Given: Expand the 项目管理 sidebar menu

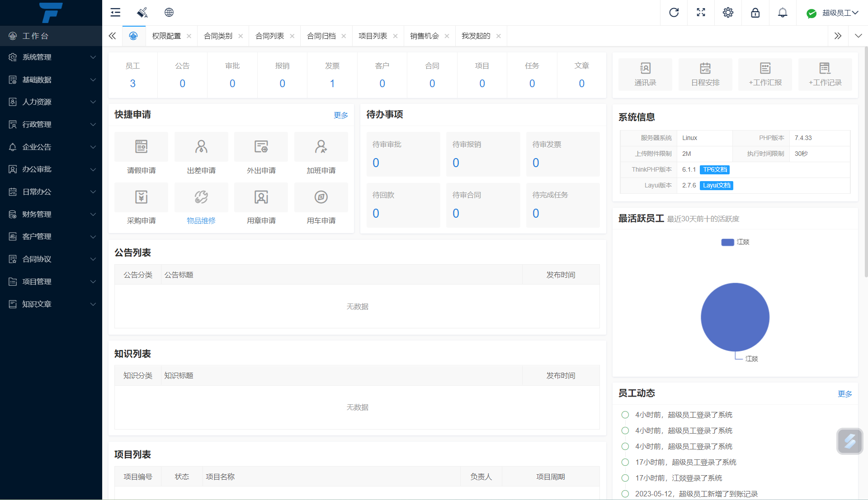Looking at the screenshot, I should 51,282.
